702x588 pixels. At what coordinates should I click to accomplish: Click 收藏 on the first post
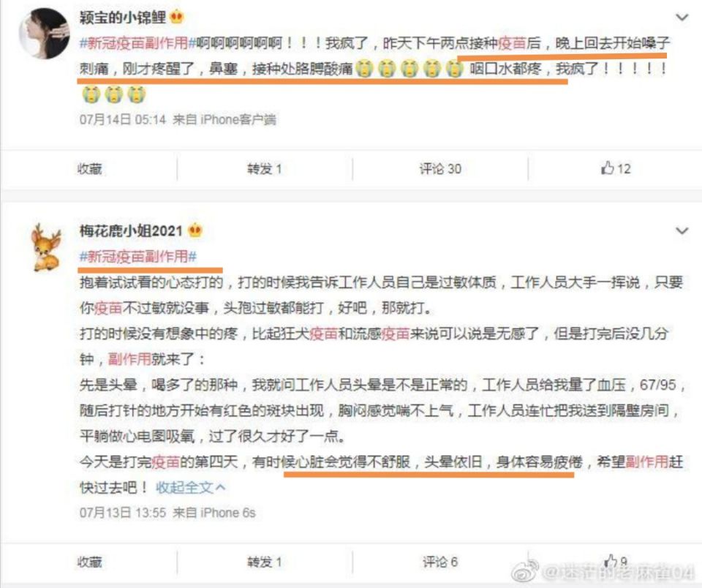click(89, 169)
